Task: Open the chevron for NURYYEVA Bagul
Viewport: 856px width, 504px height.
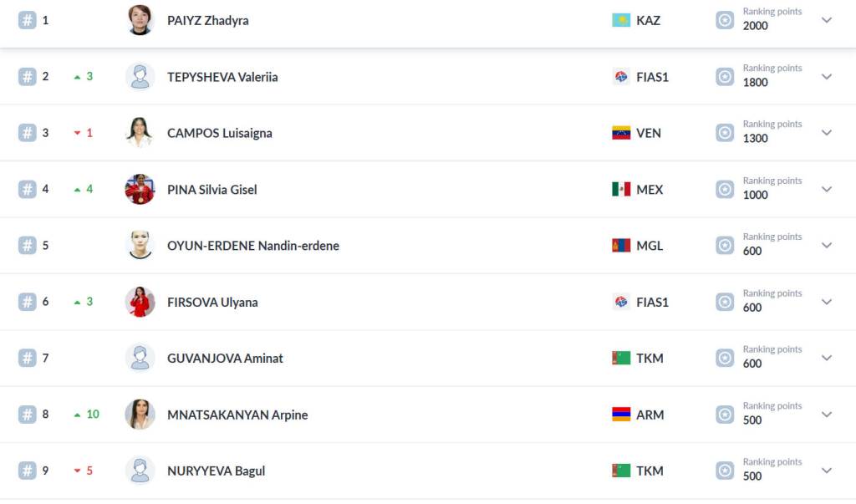Action: [x=827, y=471]
